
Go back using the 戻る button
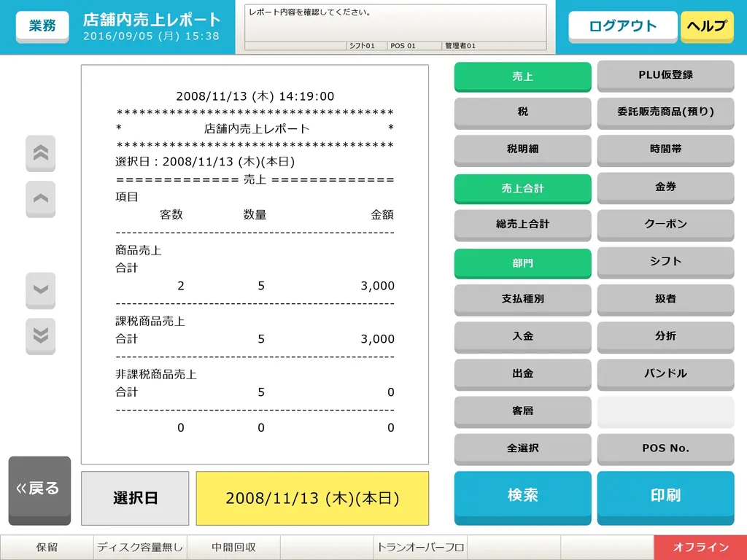click(39, 489)
